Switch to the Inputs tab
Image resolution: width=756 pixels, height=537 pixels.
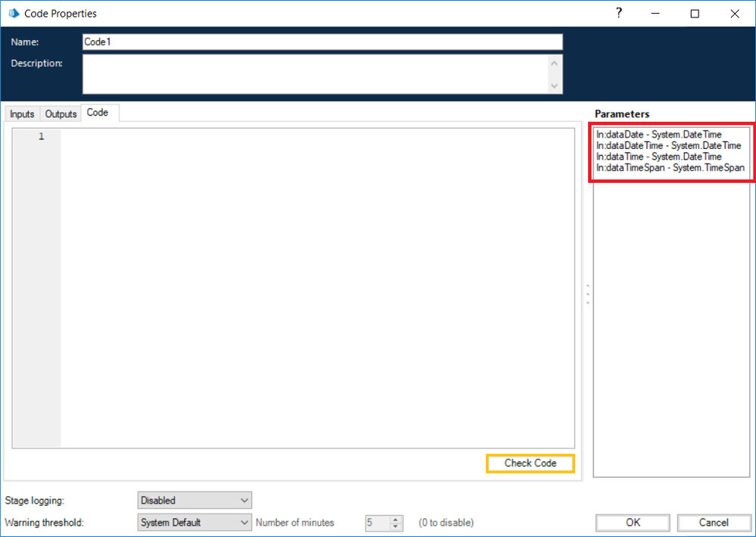22,113
